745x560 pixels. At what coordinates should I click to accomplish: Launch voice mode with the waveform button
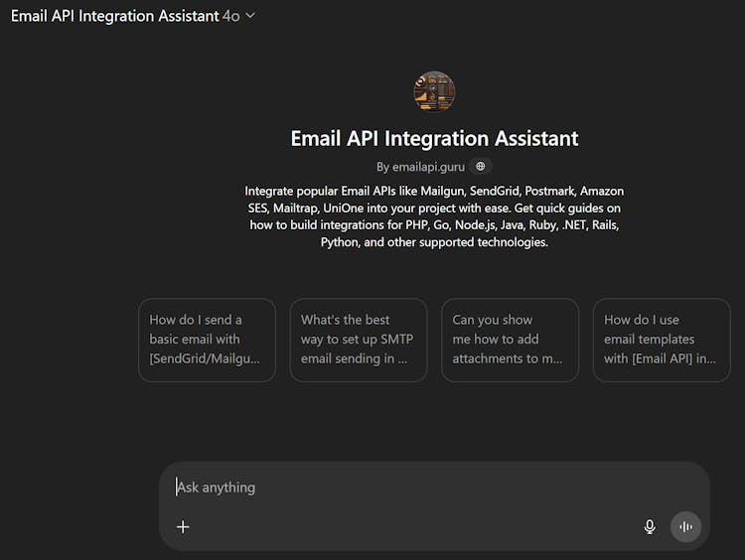pos(685,527)
